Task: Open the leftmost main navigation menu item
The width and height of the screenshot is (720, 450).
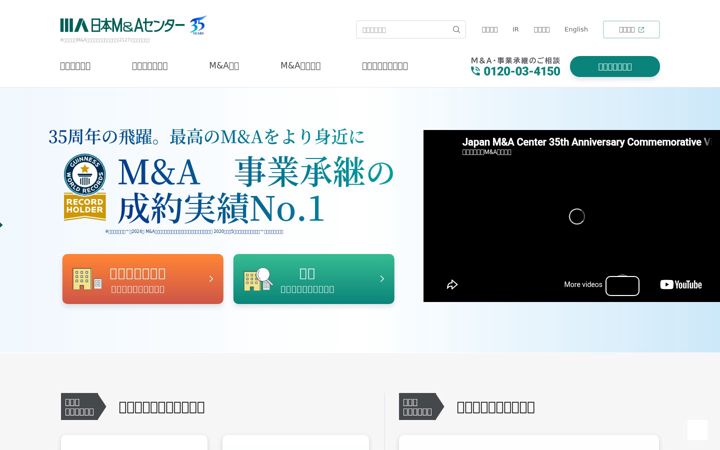Action: pos(75,66)
